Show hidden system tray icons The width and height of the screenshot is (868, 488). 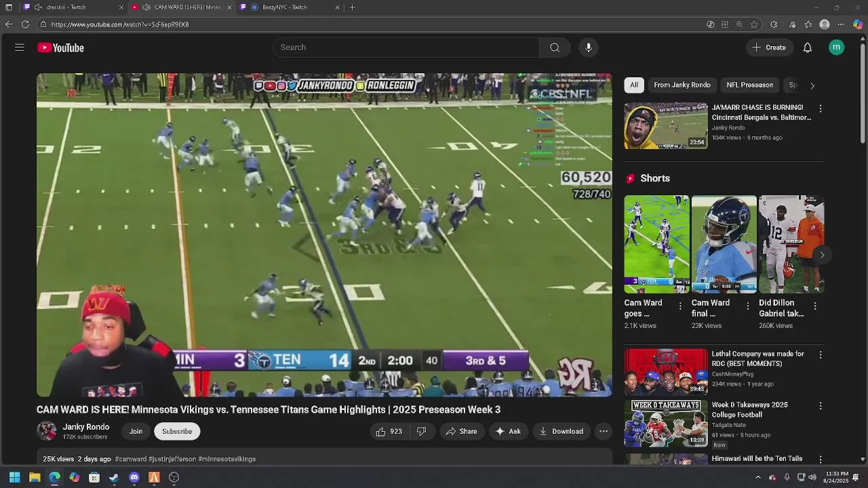tap(758, 477)
